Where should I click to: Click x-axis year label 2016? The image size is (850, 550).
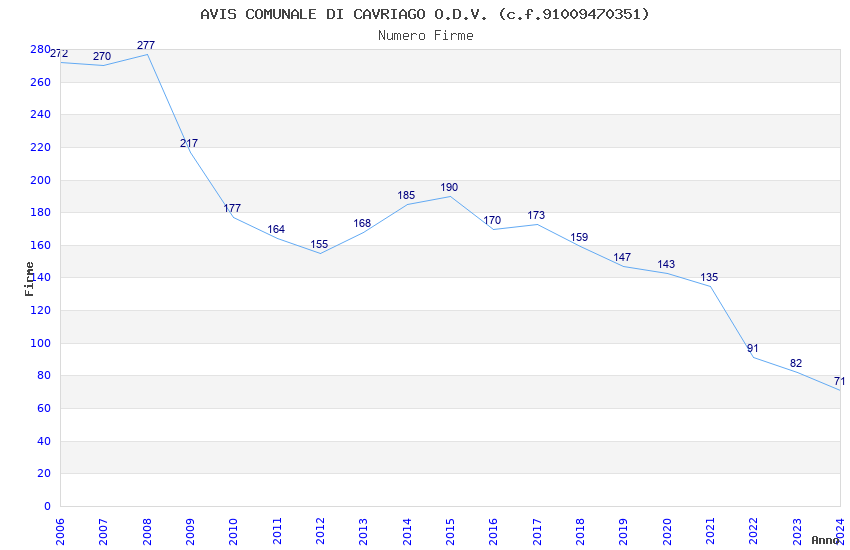pyautogui.click(x=493, y=532)
